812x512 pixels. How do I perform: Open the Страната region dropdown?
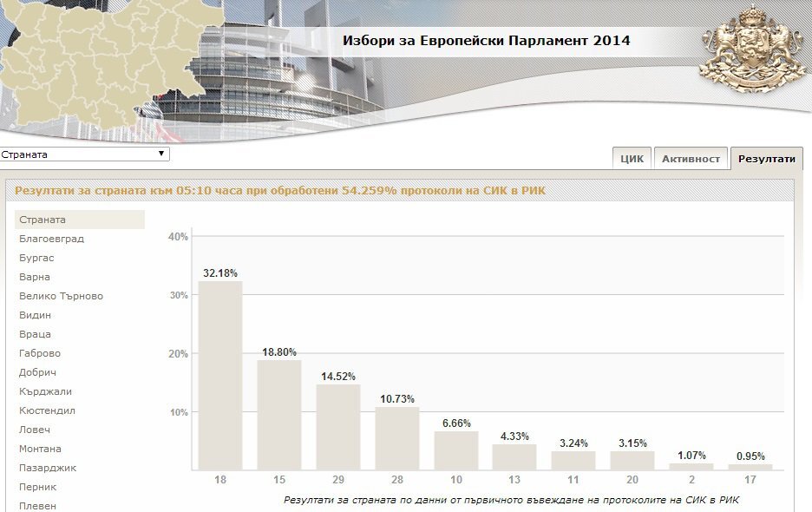[85, 154]
